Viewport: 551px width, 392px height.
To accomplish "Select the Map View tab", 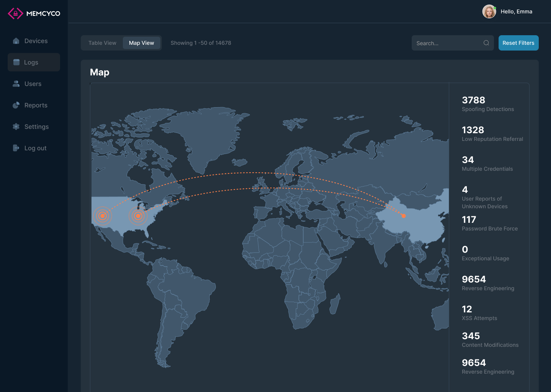I will click(141, 43).
